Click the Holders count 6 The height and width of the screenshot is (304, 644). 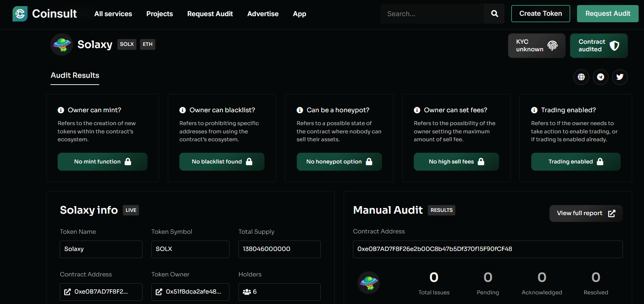(255, 292)
